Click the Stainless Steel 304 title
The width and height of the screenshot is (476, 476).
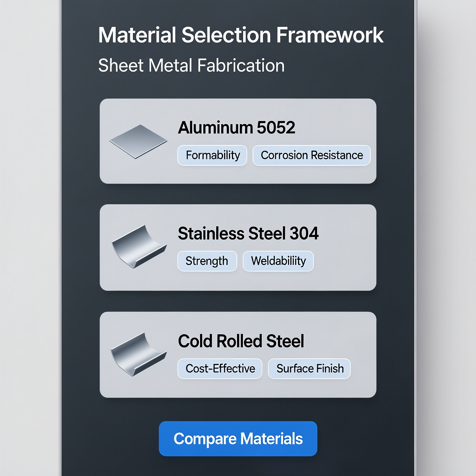248,233
